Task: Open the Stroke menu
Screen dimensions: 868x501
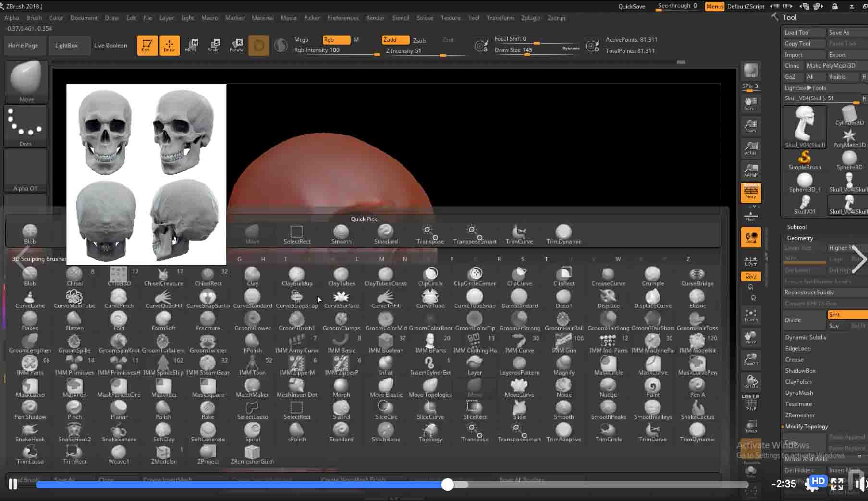Action: tap(425, 18)
